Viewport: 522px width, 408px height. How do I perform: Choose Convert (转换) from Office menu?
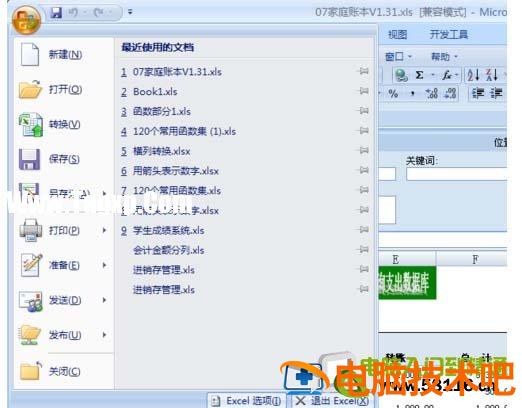click(x=64, y=124)
